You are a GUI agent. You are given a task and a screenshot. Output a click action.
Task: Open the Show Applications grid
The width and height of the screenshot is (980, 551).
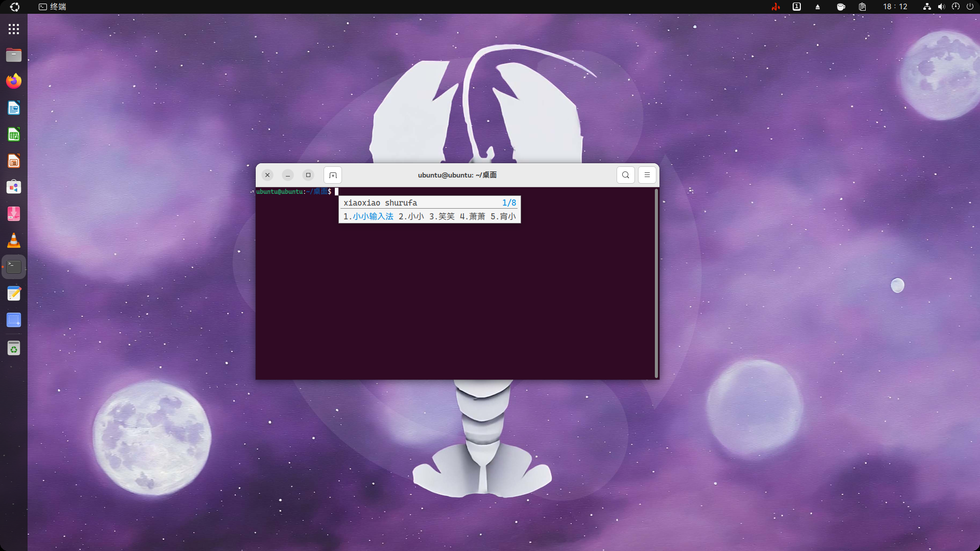coord(14,29)
